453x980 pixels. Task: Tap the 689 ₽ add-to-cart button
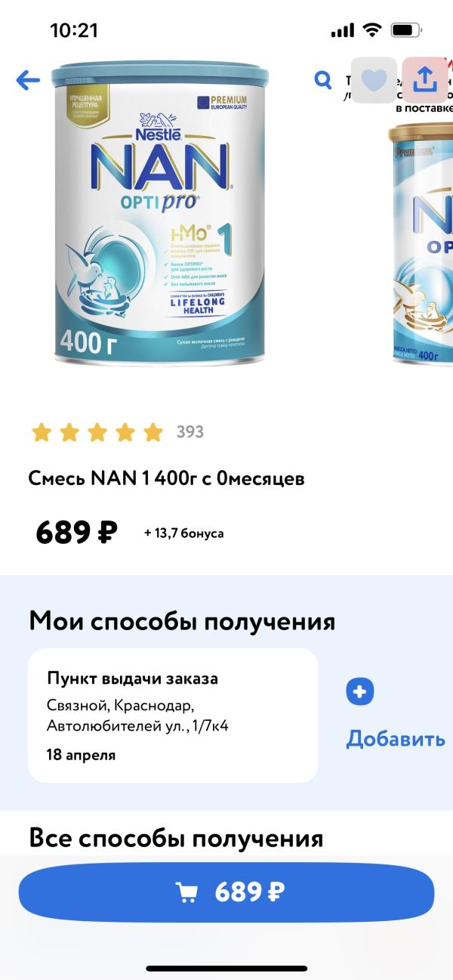click(226, 892)
